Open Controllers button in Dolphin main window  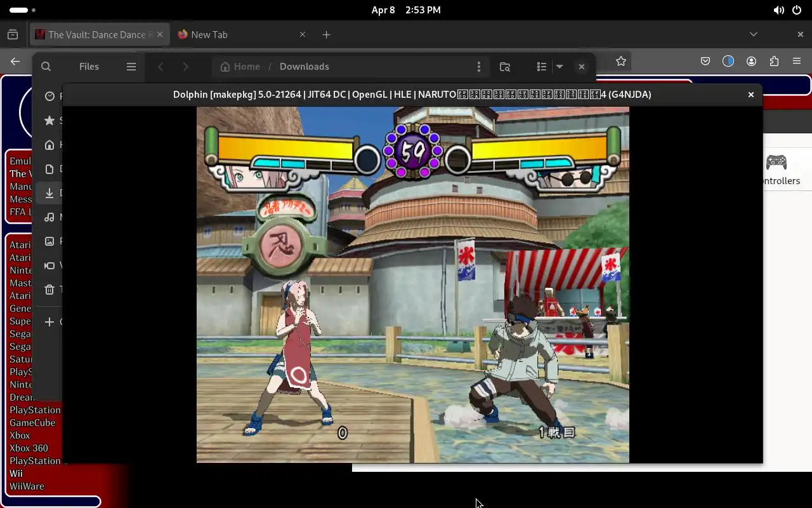780,170
